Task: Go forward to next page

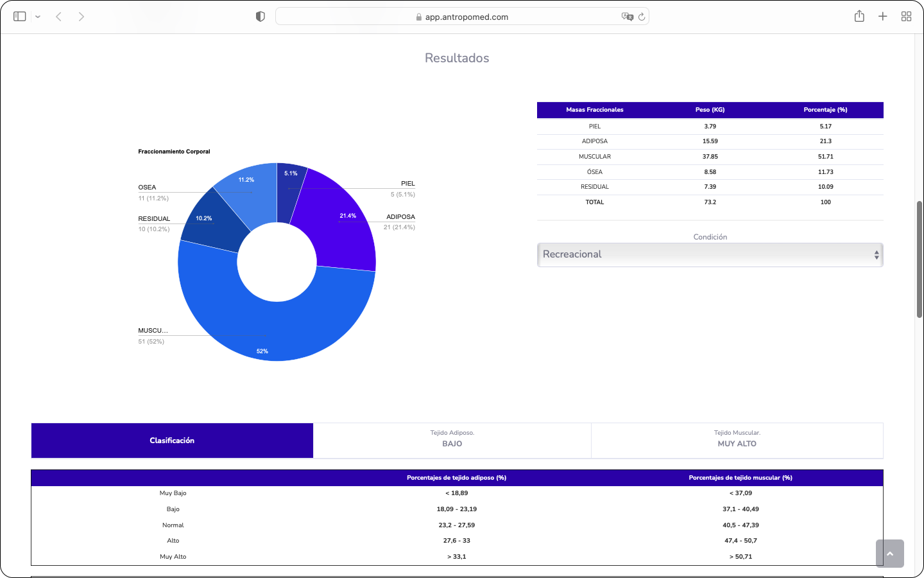Action: tap(81, 17)
